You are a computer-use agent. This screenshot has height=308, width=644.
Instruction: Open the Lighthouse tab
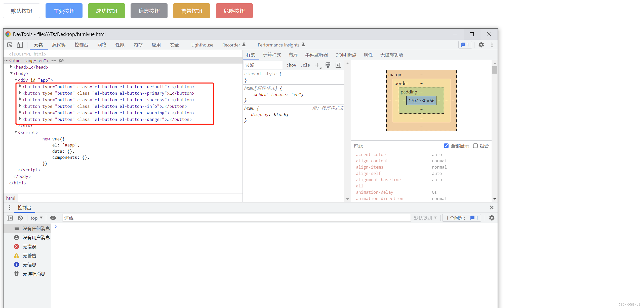pyautogui.click(x=202, y=45)
